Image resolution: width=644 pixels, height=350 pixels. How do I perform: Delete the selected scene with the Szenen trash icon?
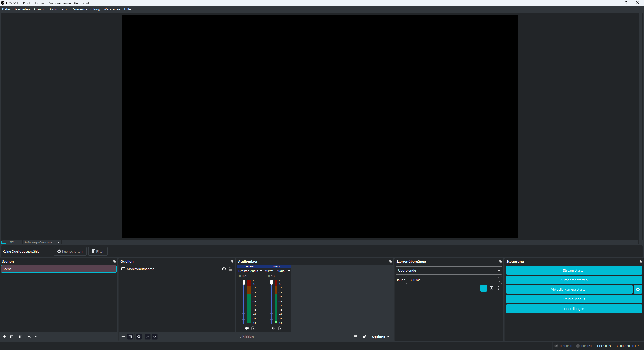click(12, 337)
